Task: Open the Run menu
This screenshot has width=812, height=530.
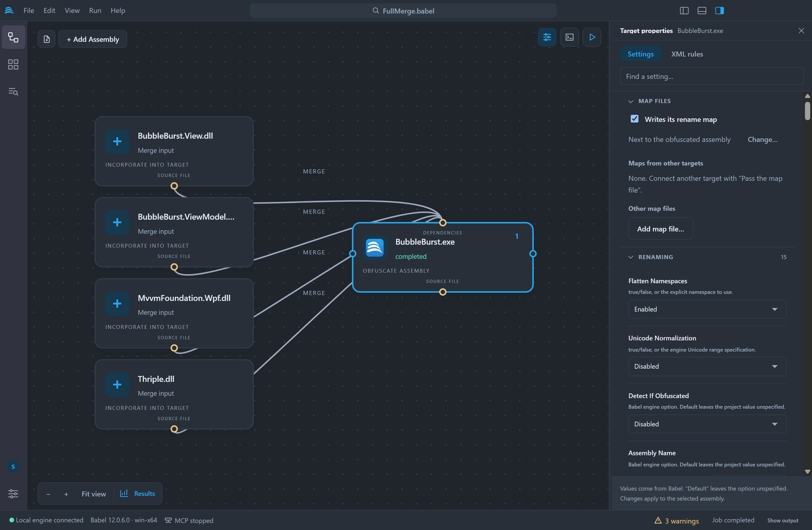Action: click(95, 11)
